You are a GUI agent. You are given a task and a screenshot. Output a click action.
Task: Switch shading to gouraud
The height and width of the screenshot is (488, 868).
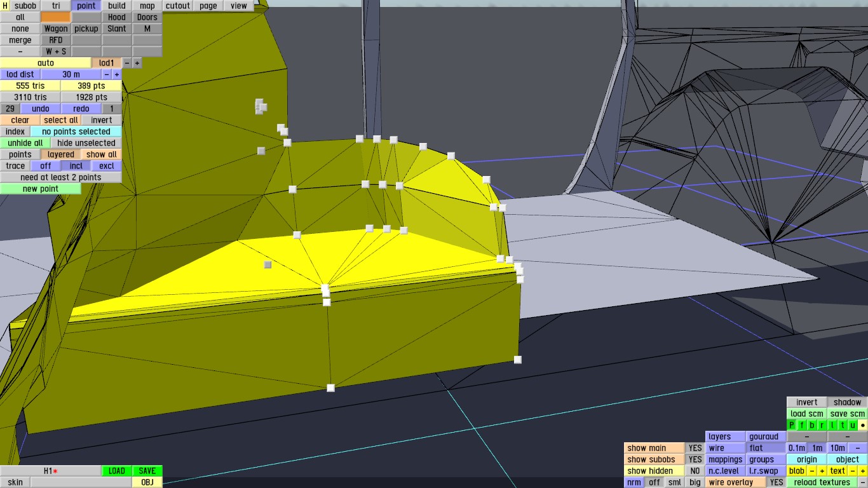[x=766, y=437]
